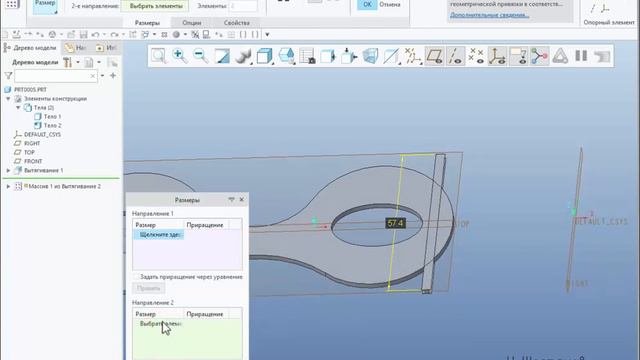
Task: Click the tree settings hammer icon
Action: pyautogui.click(x=67, y=62)
